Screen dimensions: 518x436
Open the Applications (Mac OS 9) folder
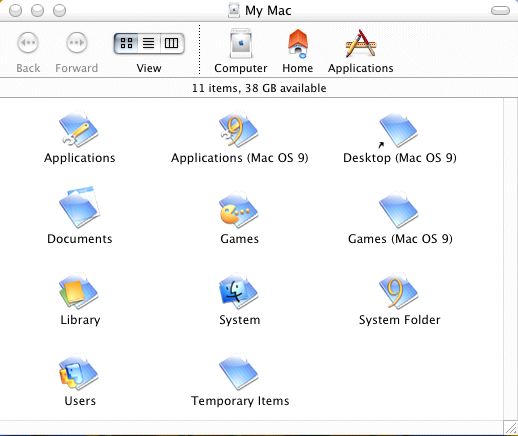(x=239, y=130)
